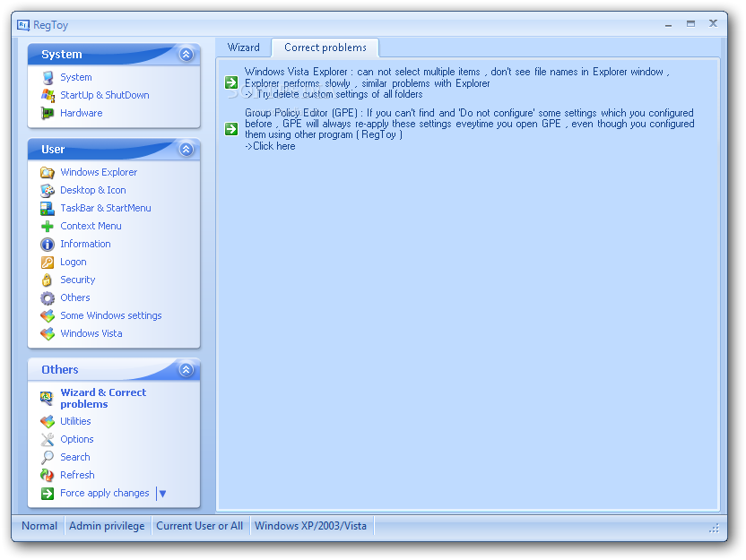Click the blue Information icon
Image resolution: width=746 pixels, height=560 pixels.
48,244
